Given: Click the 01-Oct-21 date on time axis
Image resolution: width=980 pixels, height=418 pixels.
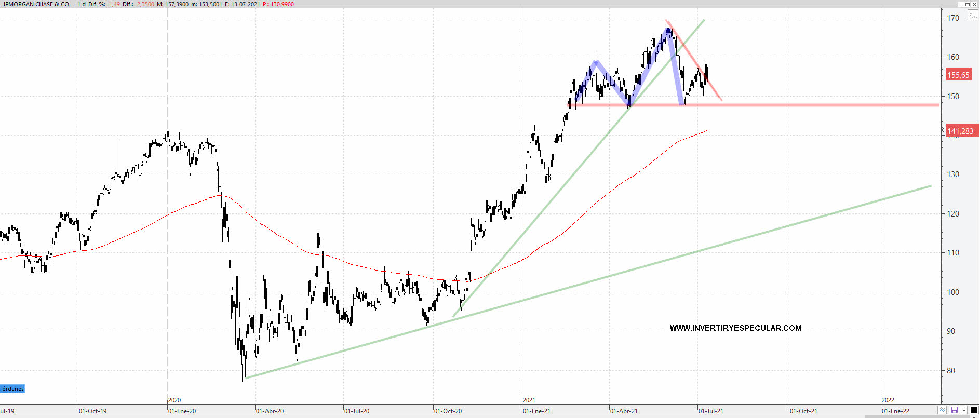Looking at the screenshot, I should click(x=803, y=411).
